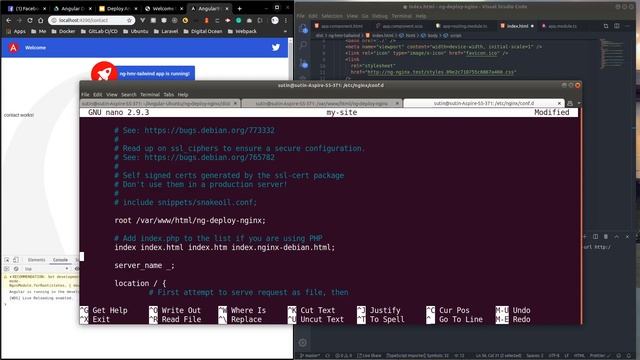
Task: Click the server_name line in nano
Action: point(144,265)
